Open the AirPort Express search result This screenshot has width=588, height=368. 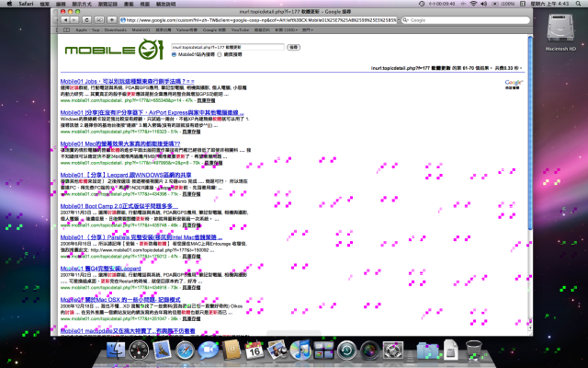click(x=152, y=112)
